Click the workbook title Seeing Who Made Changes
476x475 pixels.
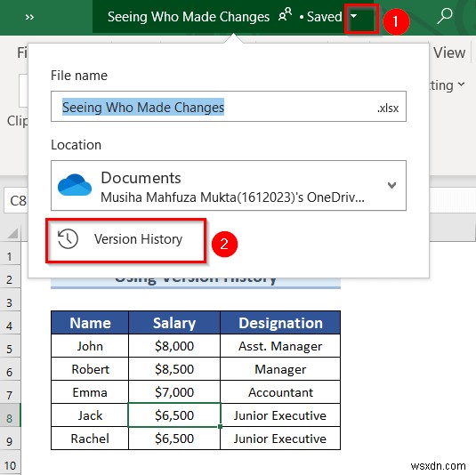[x=189, y=17]
